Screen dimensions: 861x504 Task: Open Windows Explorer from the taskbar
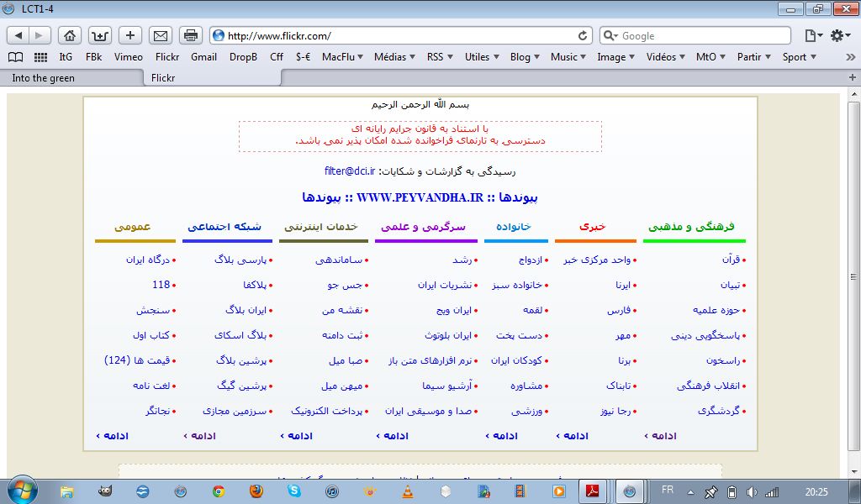tap(67, 491)
